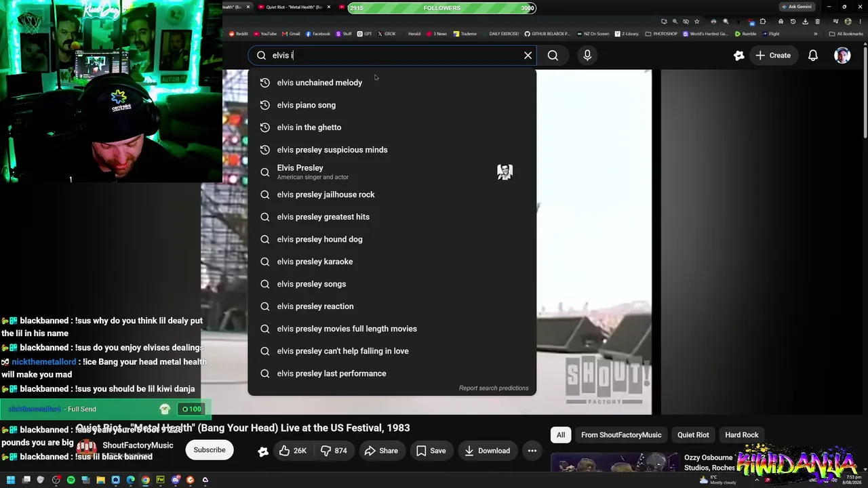868x488 pixels.
Task: Select the 'Hard Rock' filter chip
Action: (742, 435)
